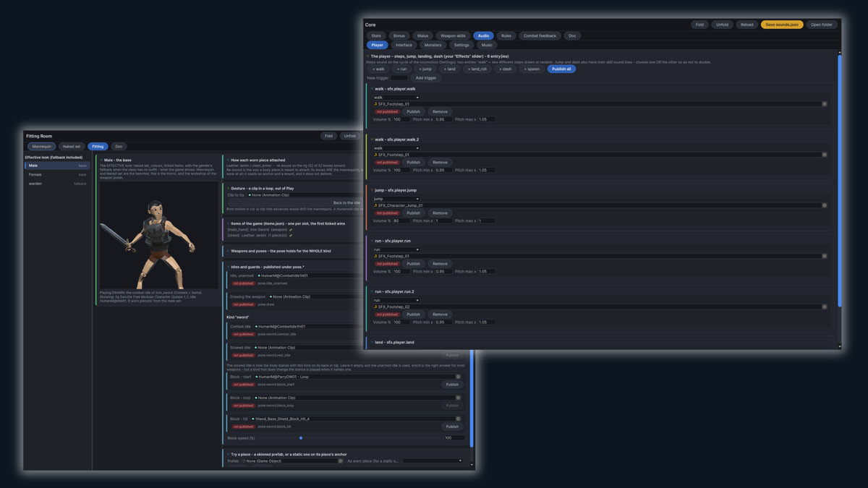The width and height of the screenshot is (868, 488).
Task: Open object picker for Block - start clip
Action: (x=458, y=377)
